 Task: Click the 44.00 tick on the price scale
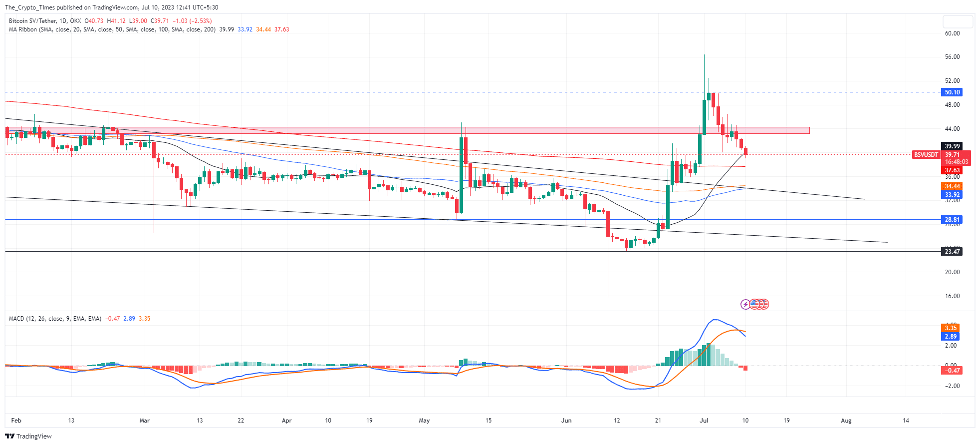click(952, 129)
